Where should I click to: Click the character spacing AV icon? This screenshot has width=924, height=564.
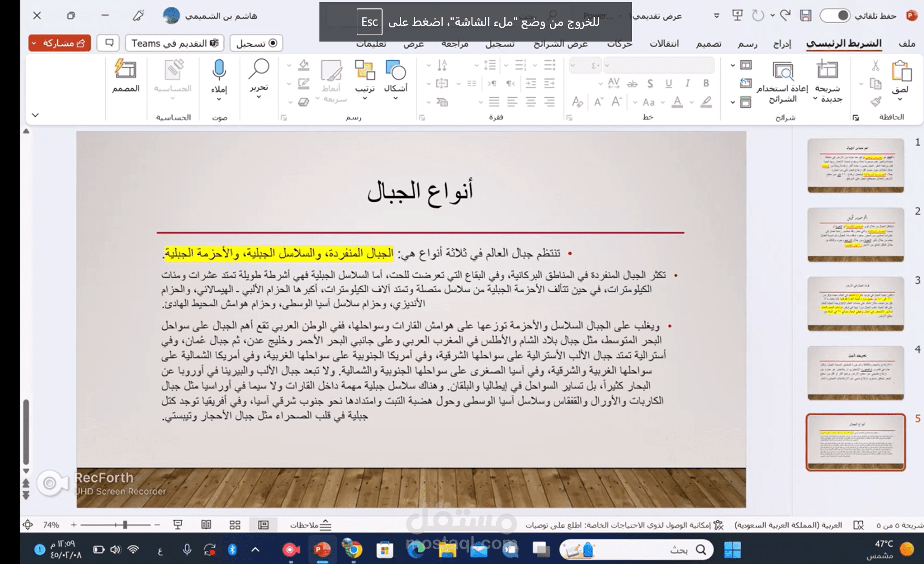click(x=614, y=83)
